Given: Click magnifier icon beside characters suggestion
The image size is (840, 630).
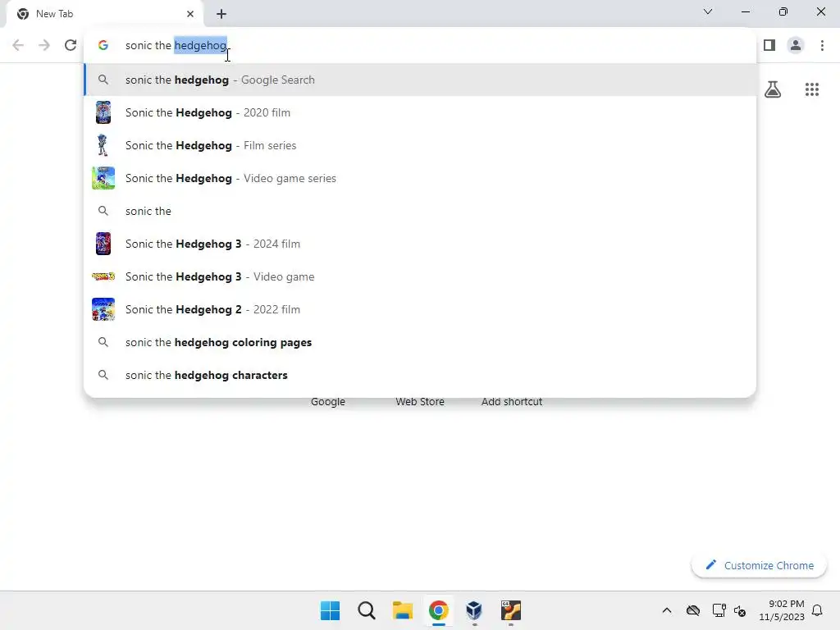Looking at the screenshot, I should pos(103,375).
